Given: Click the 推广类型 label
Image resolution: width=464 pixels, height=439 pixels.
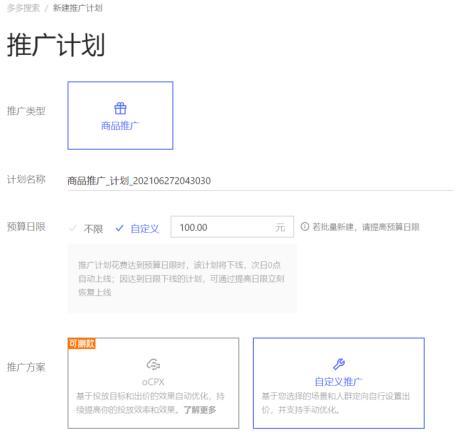Looking at the screenshot, I should click(x=26, y=111).
